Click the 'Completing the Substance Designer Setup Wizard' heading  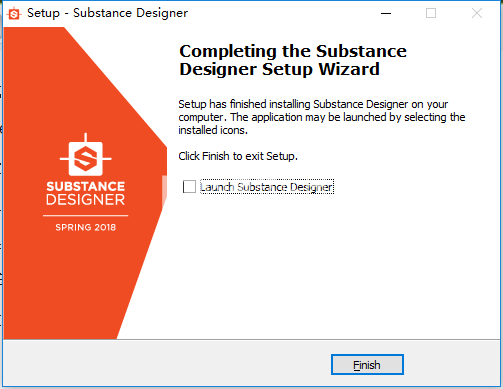pyautogui.click(x=293, y=60)
